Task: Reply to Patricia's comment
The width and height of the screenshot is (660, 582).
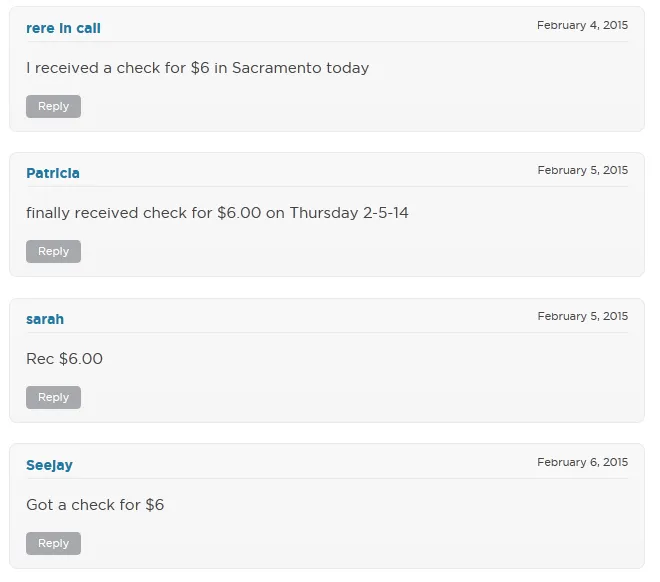Action: (x=53, y=251)
